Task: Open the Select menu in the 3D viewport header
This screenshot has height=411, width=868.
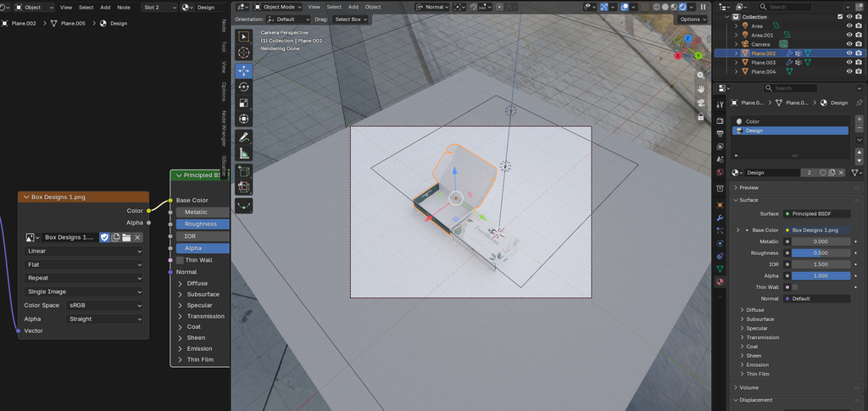Action: 334,7
